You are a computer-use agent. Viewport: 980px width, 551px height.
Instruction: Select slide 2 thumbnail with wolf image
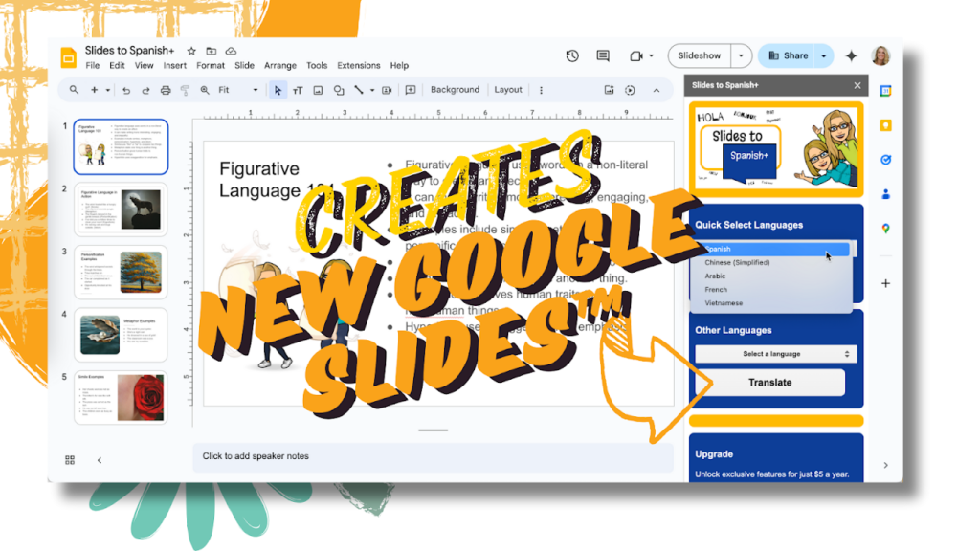[x=121, y=209]
